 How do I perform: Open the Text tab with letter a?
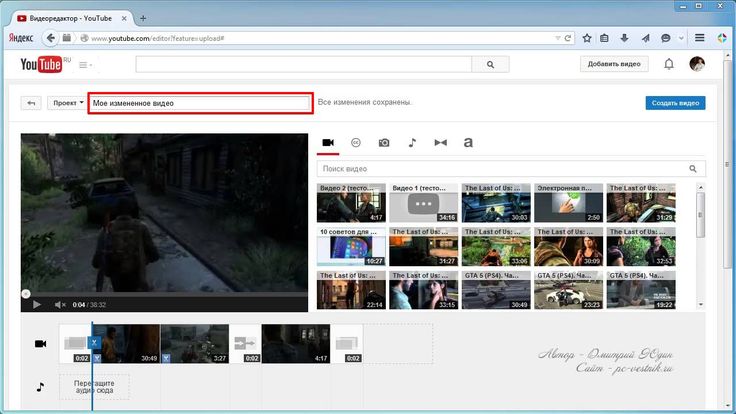[468, 143]
